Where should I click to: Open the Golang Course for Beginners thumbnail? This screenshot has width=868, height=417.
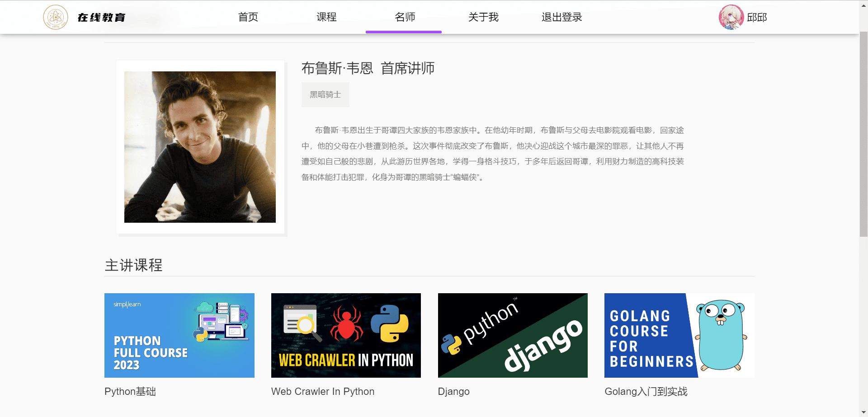(679, 335)
